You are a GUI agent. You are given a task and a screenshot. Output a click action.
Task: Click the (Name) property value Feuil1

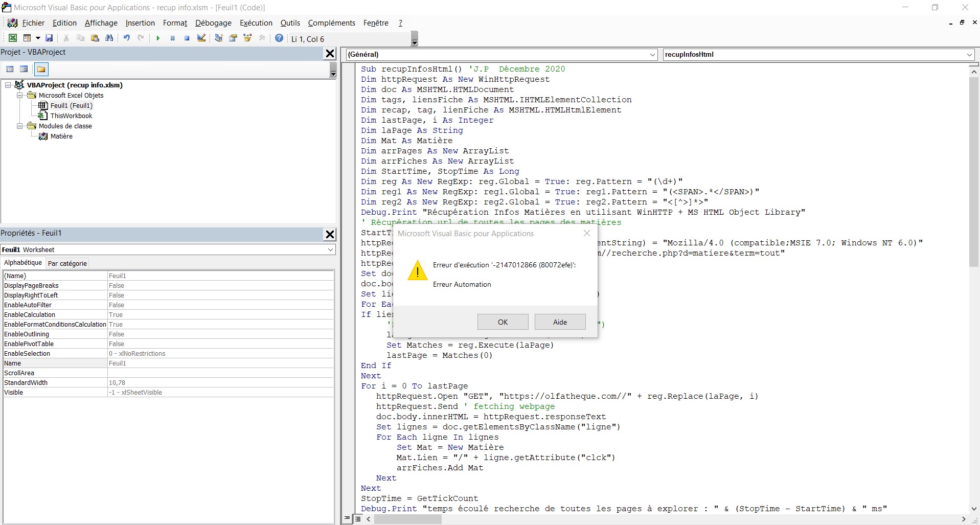(x=220, y=276)
